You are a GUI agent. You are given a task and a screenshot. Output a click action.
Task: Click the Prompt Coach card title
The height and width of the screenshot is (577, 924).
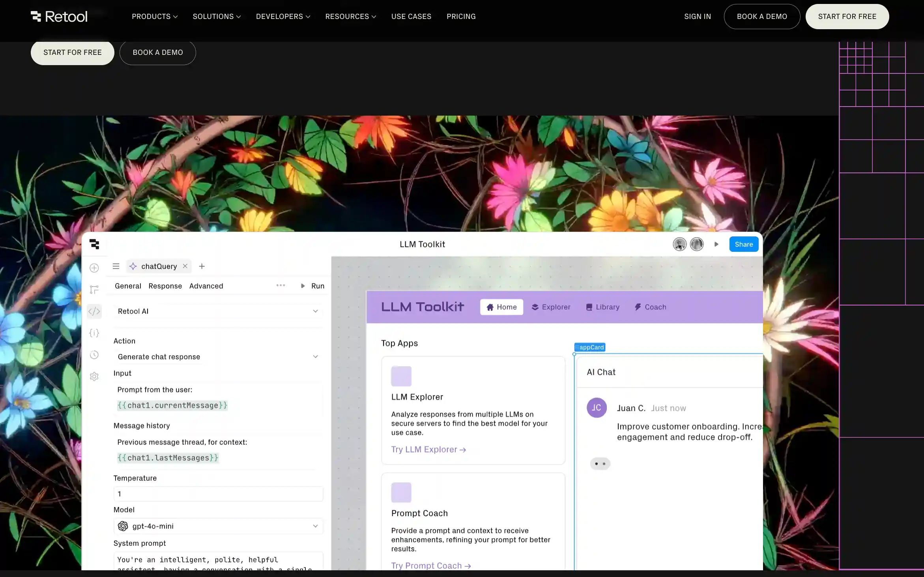419,513
